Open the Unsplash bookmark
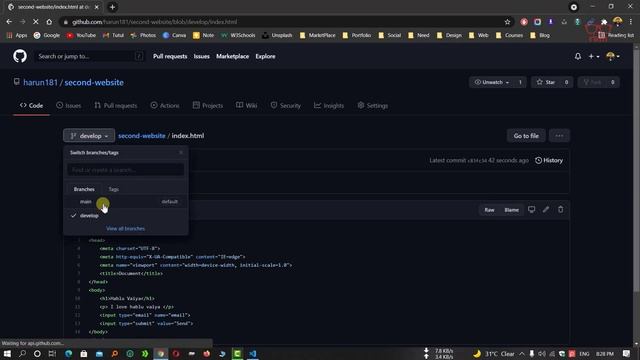The image size is (640, 360). pos(277,36)
